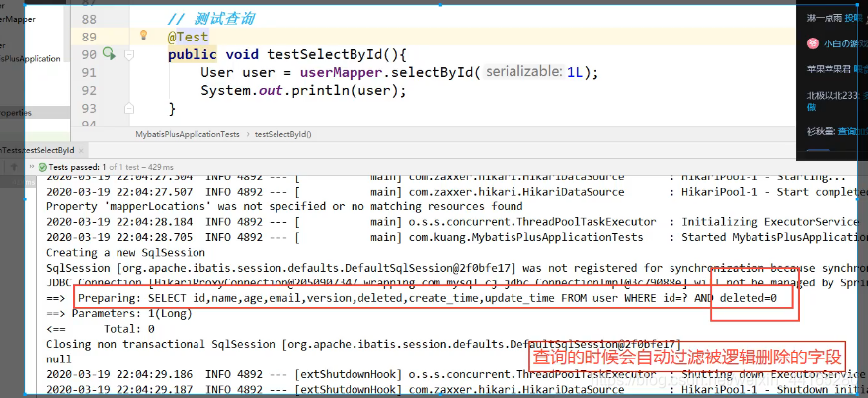The width and height of the screenshot is (868, 398).
Task: Click username 北极以北233 in the chat panel
Action: [x=832, y=95]
